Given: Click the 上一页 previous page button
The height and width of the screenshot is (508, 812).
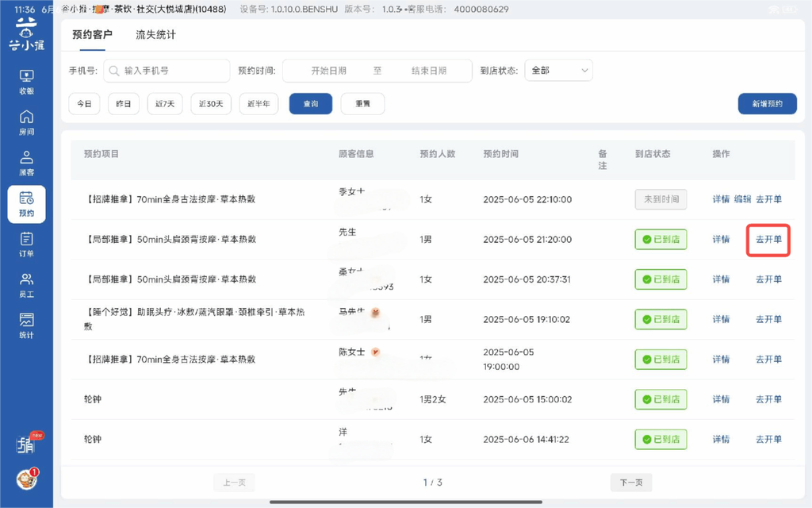Looking at the screenshot, I should pos(234,483).
